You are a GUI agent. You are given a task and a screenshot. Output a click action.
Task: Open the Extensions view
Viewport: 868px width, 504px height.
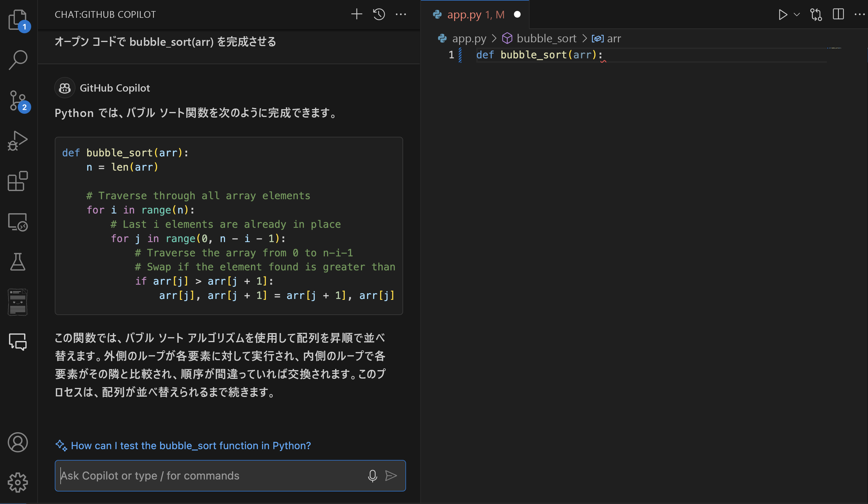(17, 181)
